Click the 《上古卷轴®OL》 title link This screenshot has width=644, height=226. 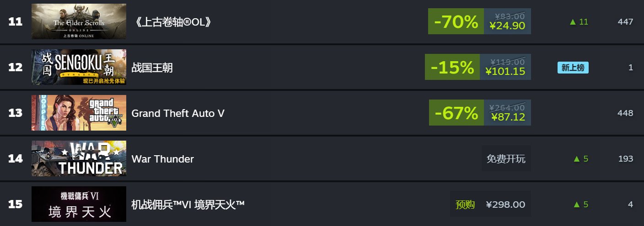(173, 22)
